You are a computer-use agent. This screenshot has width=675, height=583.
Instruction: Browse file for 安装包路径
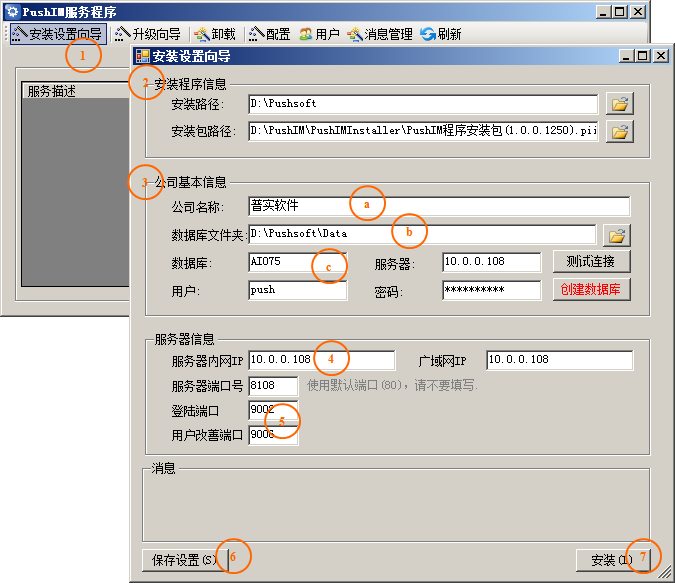coord(620,131)
